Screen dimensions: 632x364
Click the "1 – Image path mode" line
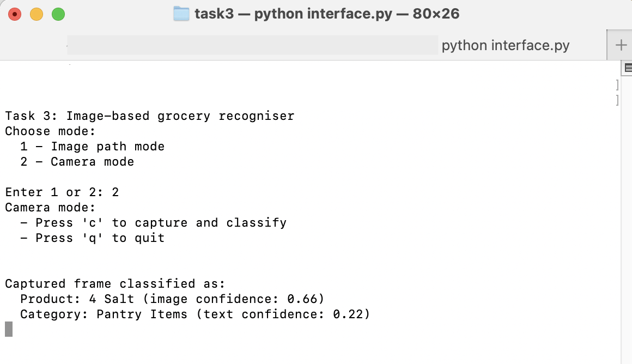point(93,147)
